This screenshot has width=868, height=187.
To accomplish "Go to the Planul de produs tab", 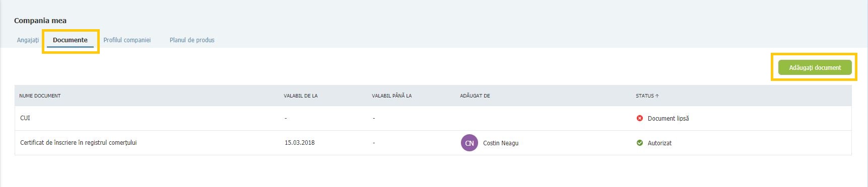I will point(192,40).
